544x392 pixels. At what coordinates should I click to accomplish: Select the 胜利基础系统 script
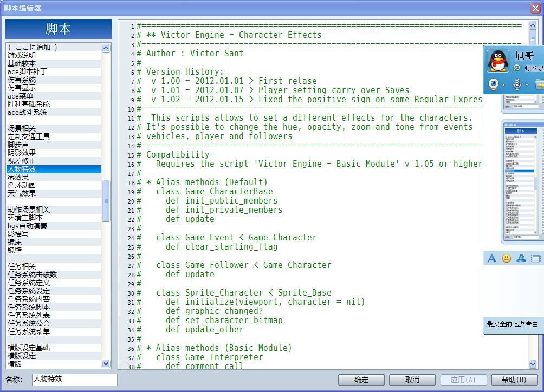coord(54,104)
